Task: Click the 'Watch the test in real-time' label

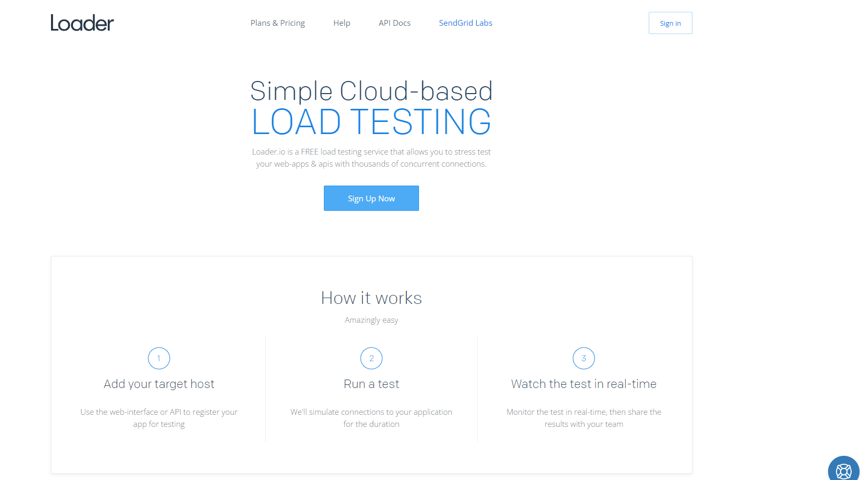Action: point(584,384)
